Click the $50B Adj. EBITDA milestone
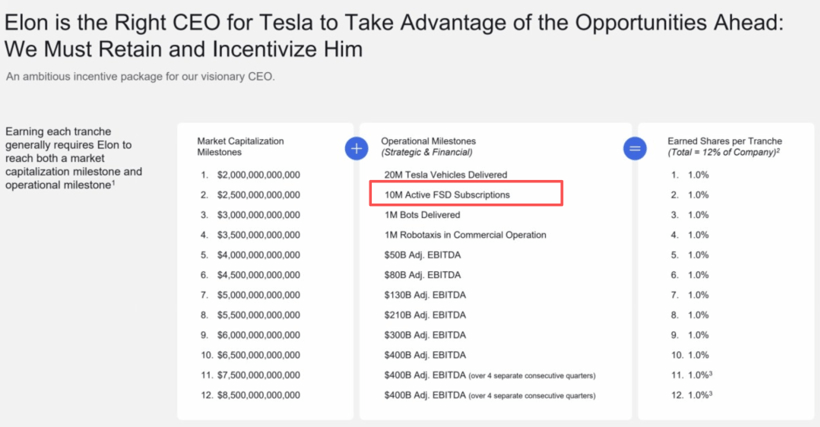 pos(424,255)
